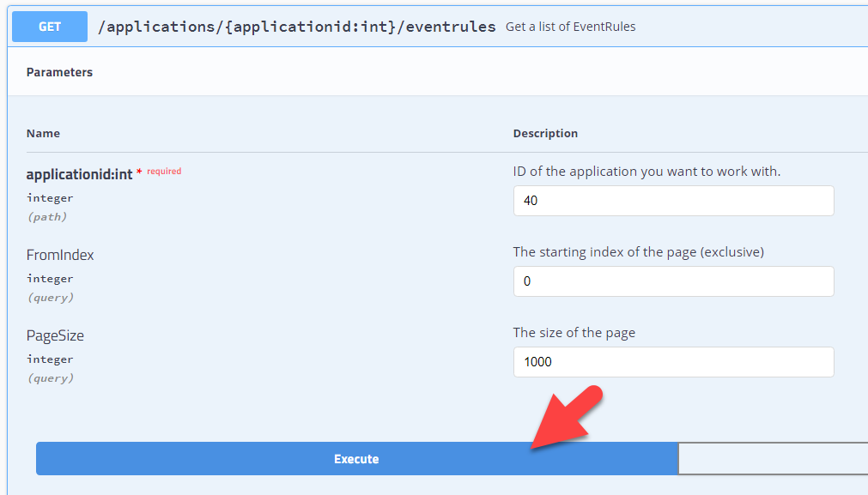
Task: Click the '(path)' label under applicationid
Action: click(x=47, y=217)
